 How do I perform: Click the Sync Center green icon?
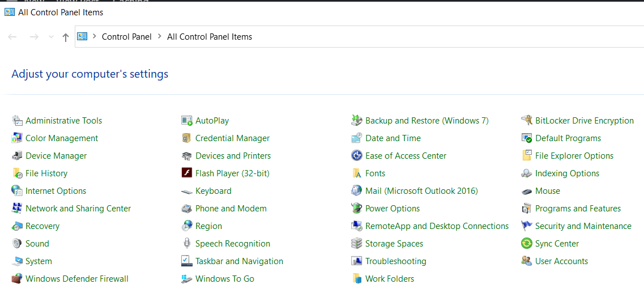[x=527, y=244]
